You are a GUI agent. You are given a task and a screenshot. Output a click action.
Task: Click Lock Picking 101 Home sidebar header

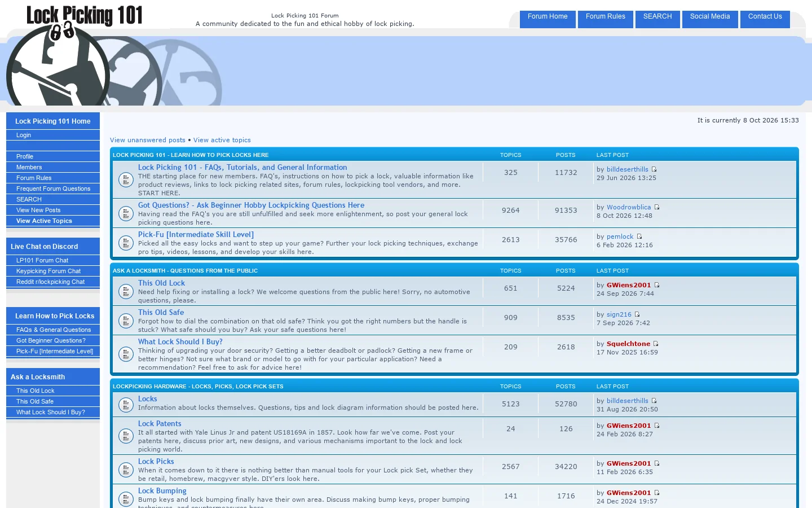[53, 121]
